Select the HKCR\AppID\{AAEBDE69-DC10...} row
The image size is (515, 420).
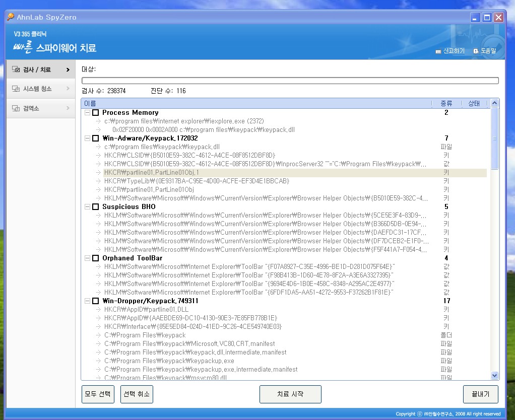coord(295,318)
